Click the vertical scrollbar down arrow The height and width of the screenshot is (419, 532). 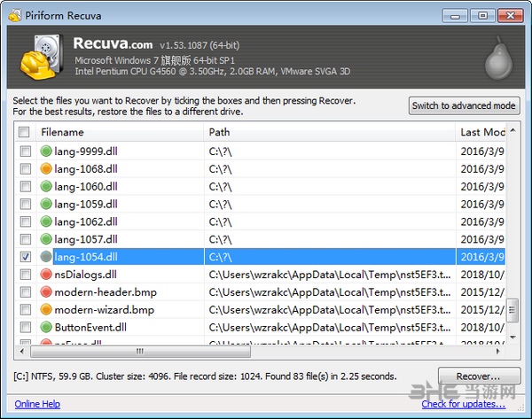click(512, 337)
